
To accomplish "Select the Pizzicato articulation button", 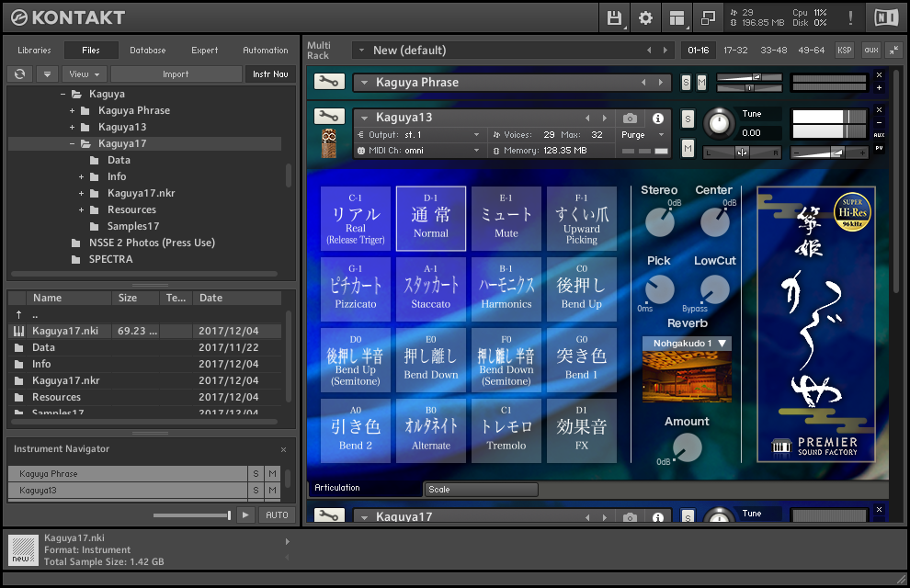I will pos(355,288).
